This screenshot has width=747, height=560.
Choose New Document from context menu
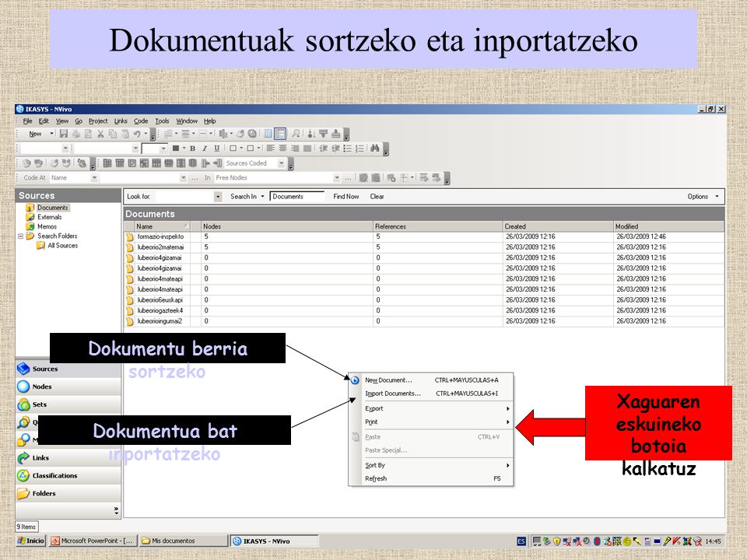[x=431, y=380]
